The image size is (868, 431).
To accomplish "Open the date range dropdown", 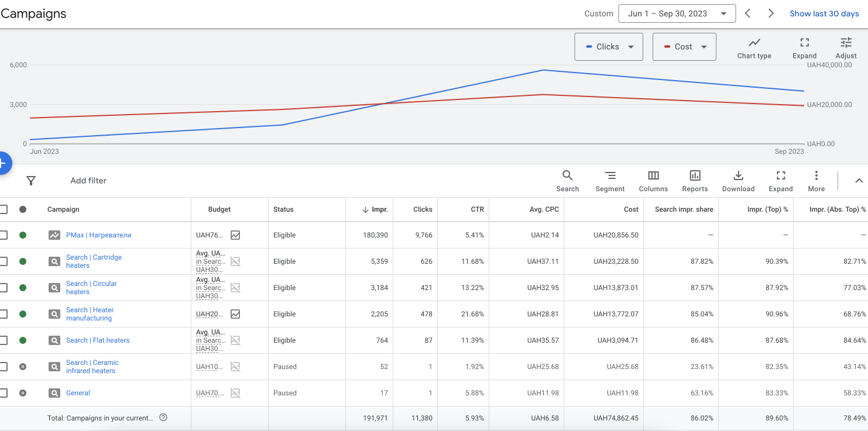I will (x=677, y=13).
